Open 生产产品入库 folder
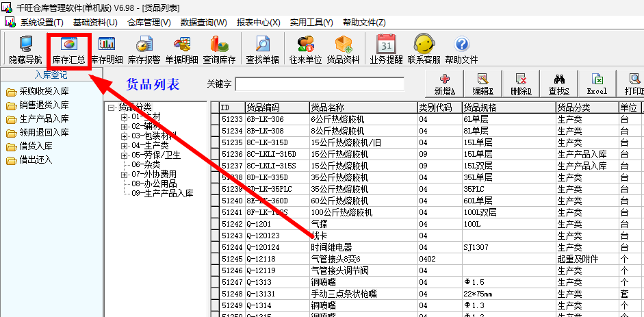This screenshot has width=644, height=317. (38, 119)
